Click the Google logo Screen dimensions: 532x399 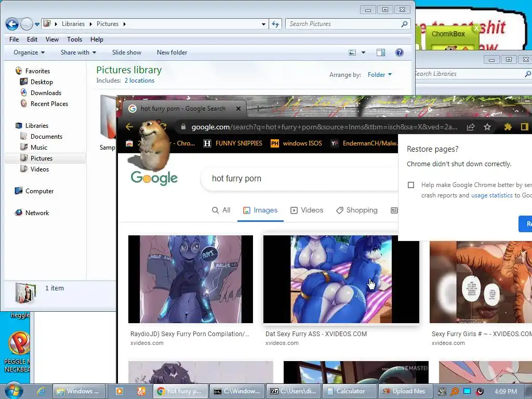[154, 178]
